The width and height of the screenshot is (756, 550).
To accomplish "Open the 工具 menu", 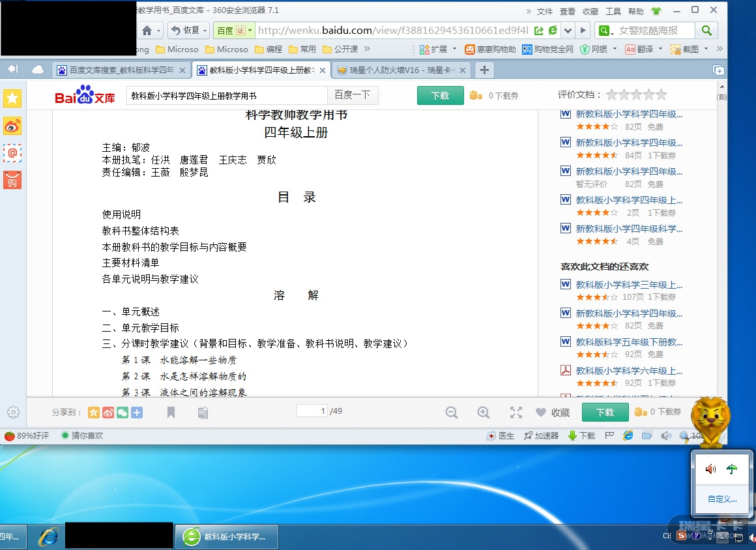I will (613, 11).
